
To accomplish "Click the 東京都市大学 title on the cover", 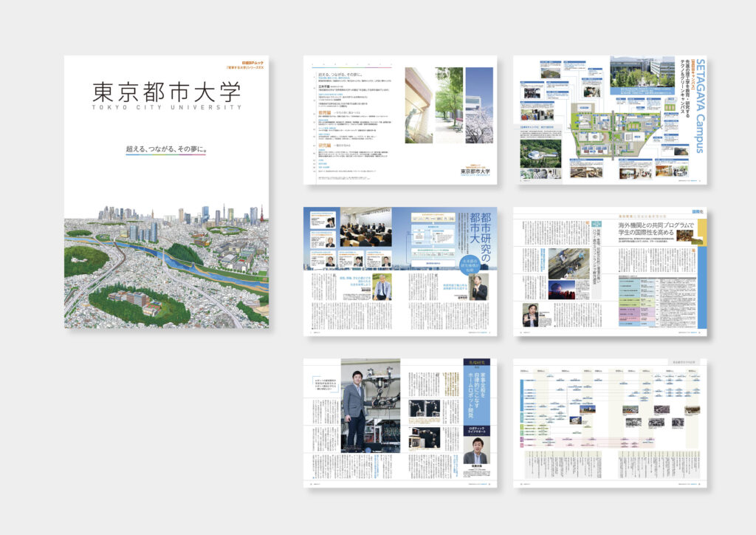I will [166, 91].
